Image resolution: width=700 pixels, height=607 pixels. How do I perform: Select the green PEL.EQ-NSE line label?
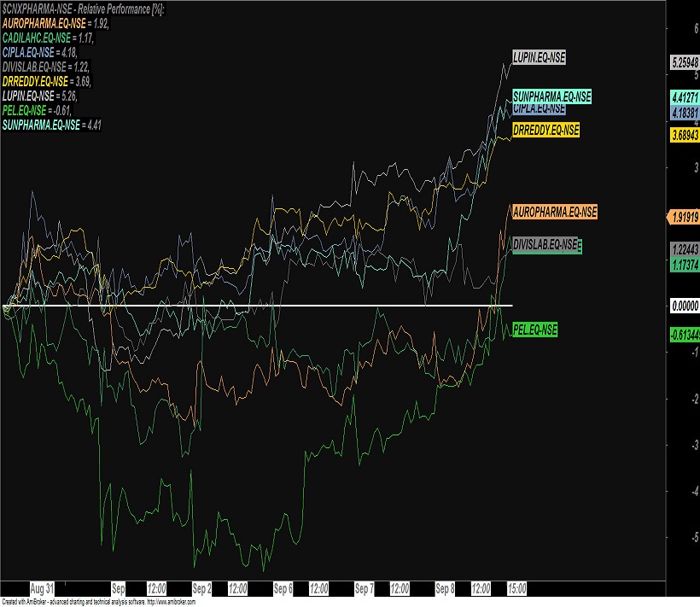pos(534,329)
